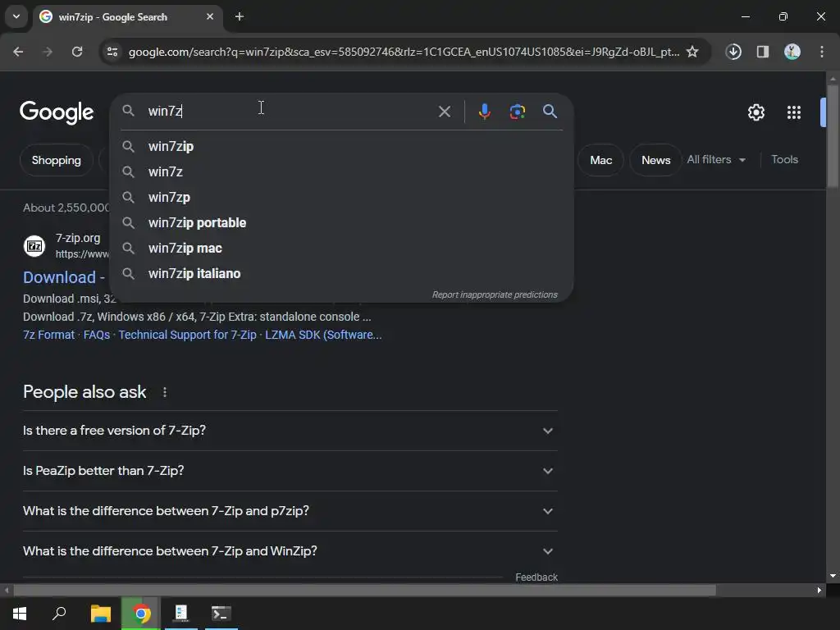This screenshot has width=840, height=630.
Task: Open site information icon in address bar
Action: click(x=112, y=52)
